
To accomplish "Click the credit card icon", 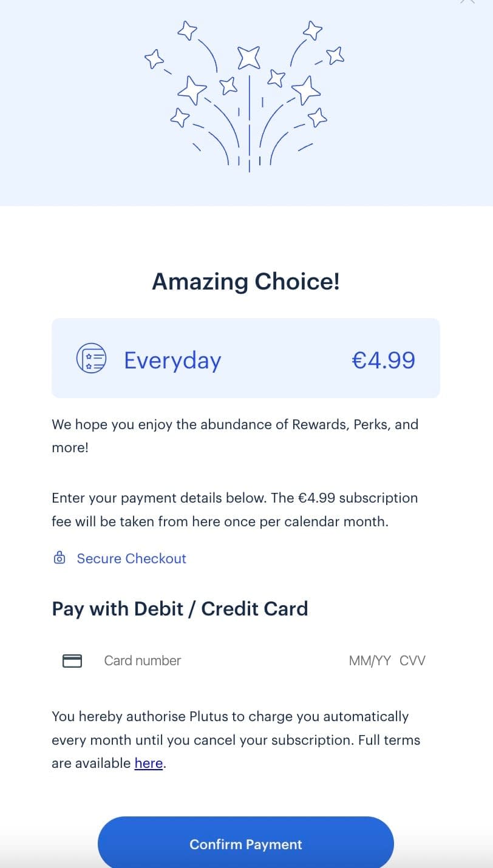I will 72,660.
